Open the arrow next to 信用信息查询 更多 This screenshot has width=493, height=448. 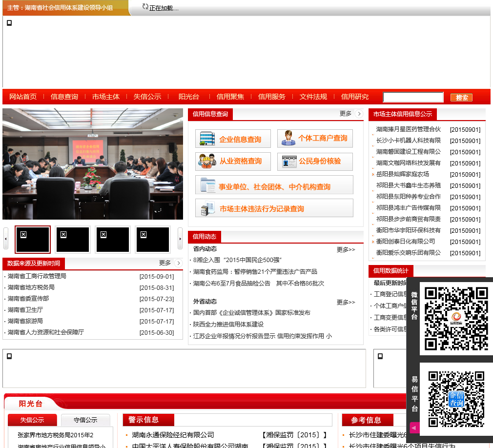click(x=359, y=114)
